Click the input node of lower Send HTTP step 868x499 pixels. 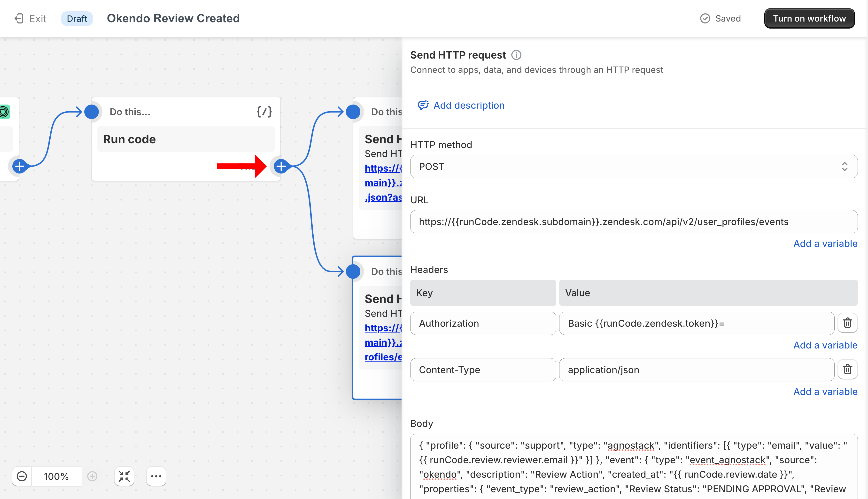click(x=353, y=272)
